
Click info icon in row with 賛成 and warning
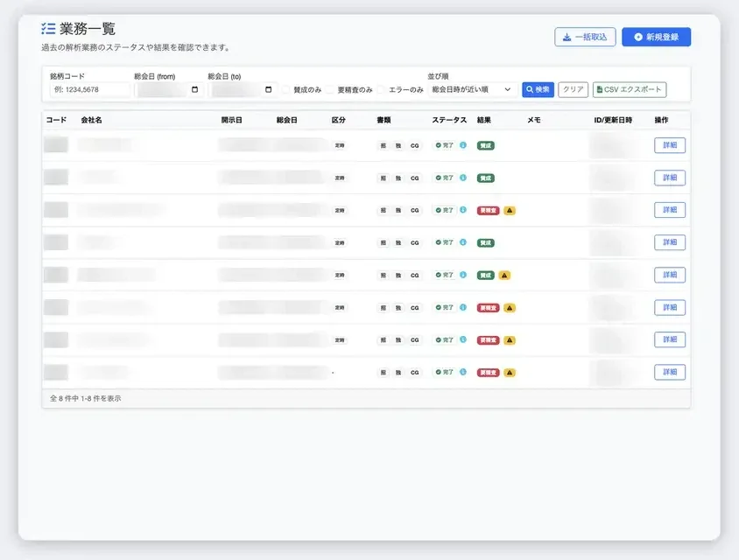pos(463,275)
